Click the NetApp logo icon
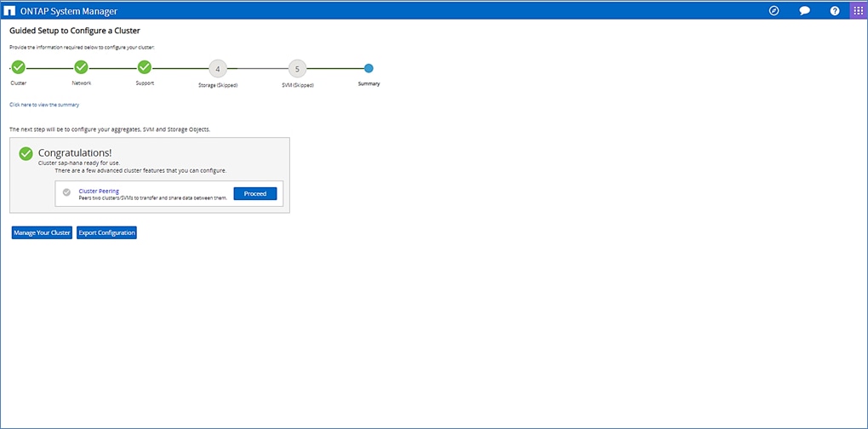868x429 pixels. pos(10,11)
